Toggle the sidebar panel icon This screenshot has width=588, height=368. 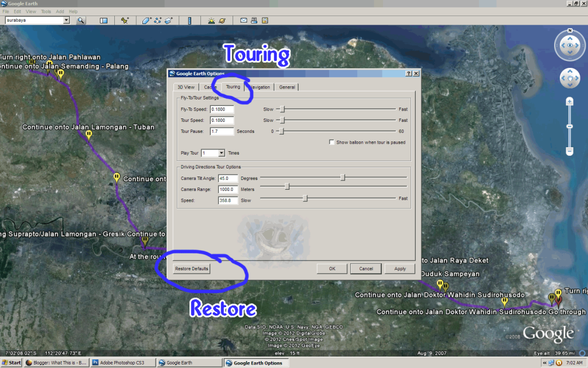pos(104,20)
